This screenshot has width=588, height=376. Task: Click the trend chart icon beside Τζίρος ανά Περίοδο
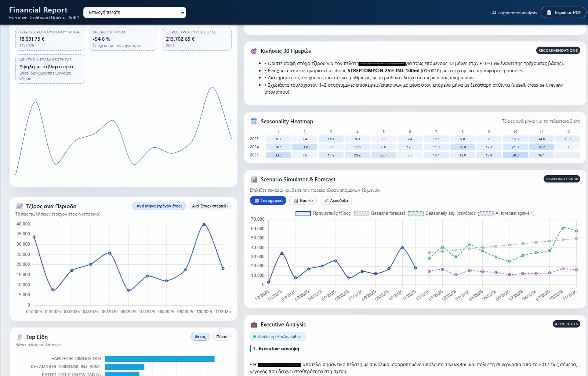[x=19, y=206]
